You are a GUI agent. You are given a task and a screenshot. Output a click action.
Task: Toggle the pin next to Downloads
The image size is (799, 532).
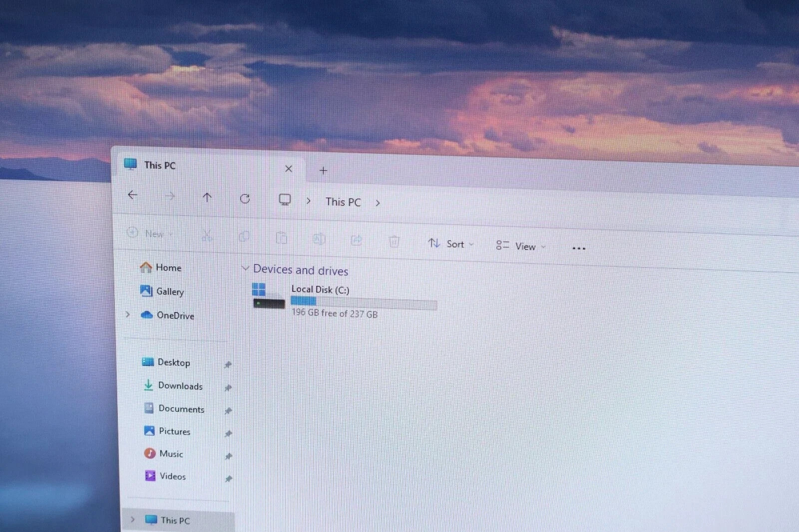click(228, 388)
